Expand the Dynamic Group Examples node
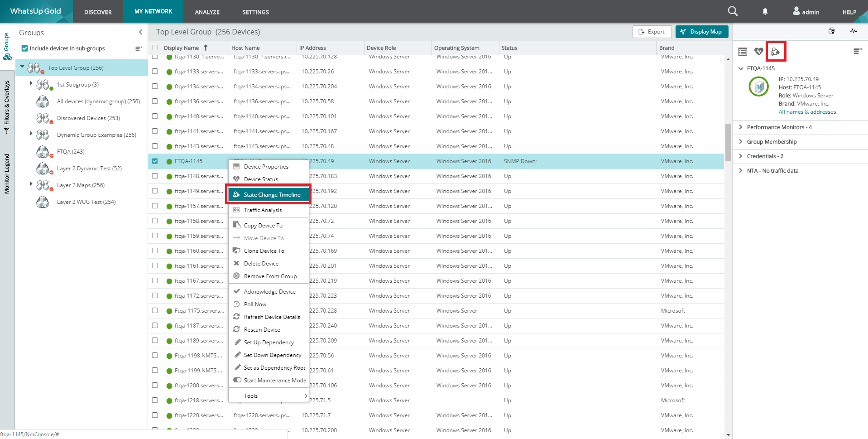This screenshot has height=439, width=868. click(31, 134)
